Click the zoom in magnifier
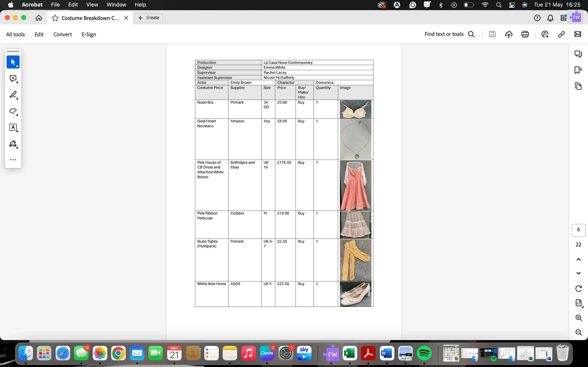 (x=579, y=318)
